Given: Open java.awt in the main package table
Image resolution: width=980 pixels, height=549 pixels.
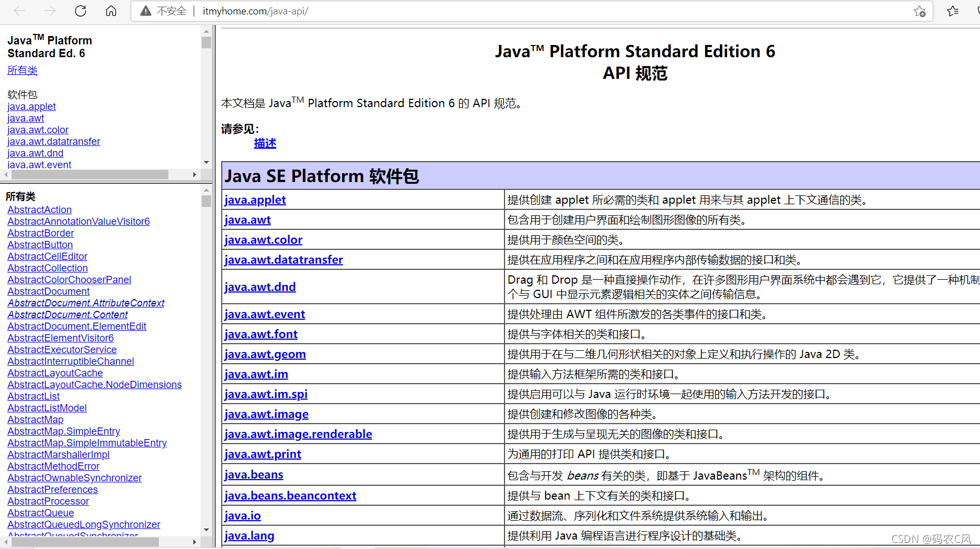Looking at the screenshot, I should coord(248,220).
